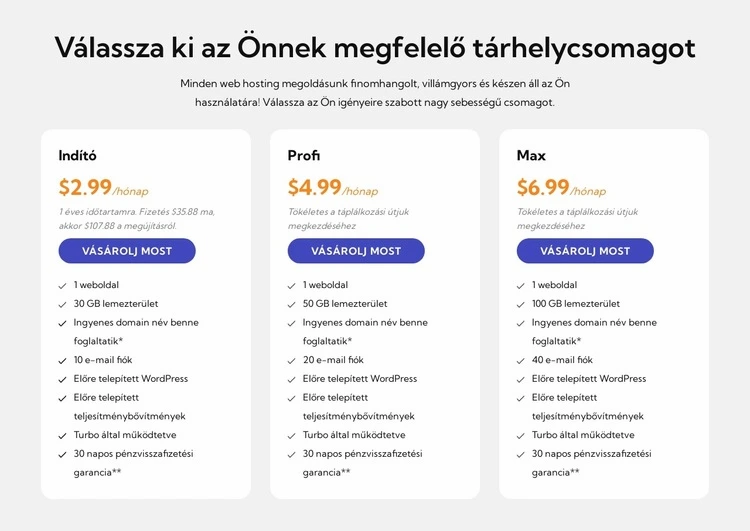Click the Max plan heading
Screen dimensions: 750x531
531,156
